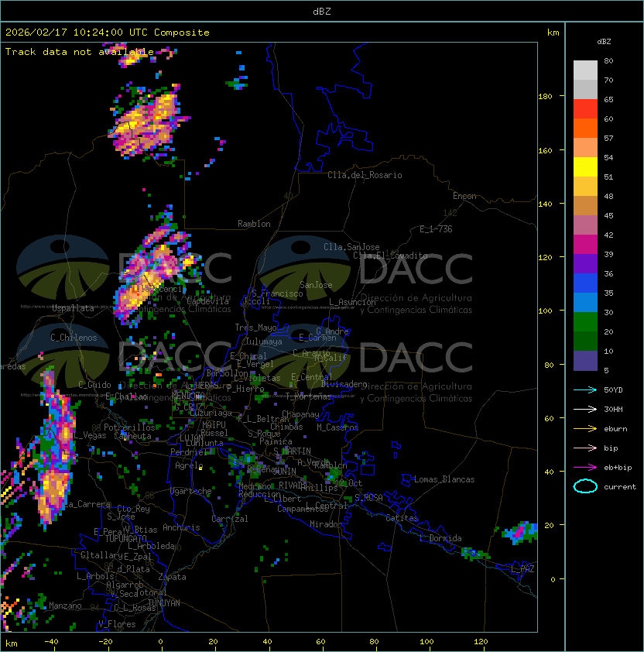Image resolution: width=644 pixels, height=652 pixels.
Task: Click the purple swatch in dBZ scale
Action: (x=585, y=263)
